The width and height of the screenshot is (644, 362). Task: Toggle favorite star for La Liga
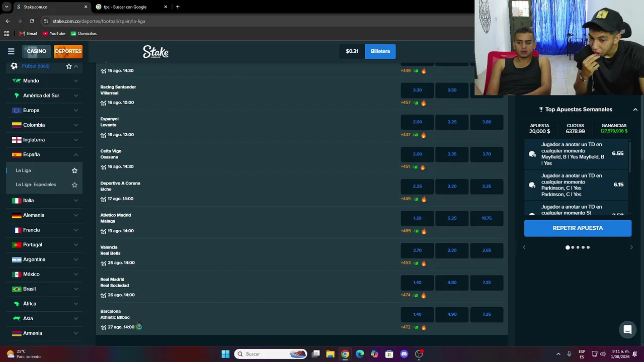click(74, 170)
